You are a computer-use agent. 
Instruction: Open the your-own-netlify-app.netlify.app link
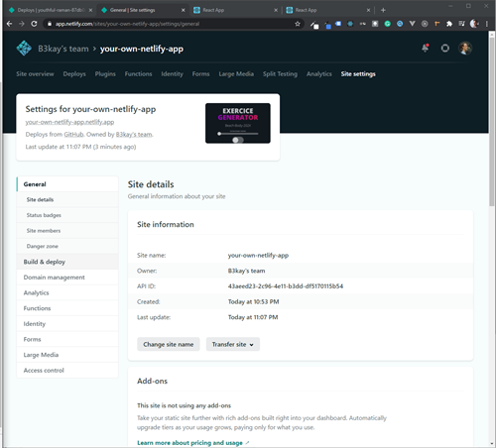pos(69,122)
